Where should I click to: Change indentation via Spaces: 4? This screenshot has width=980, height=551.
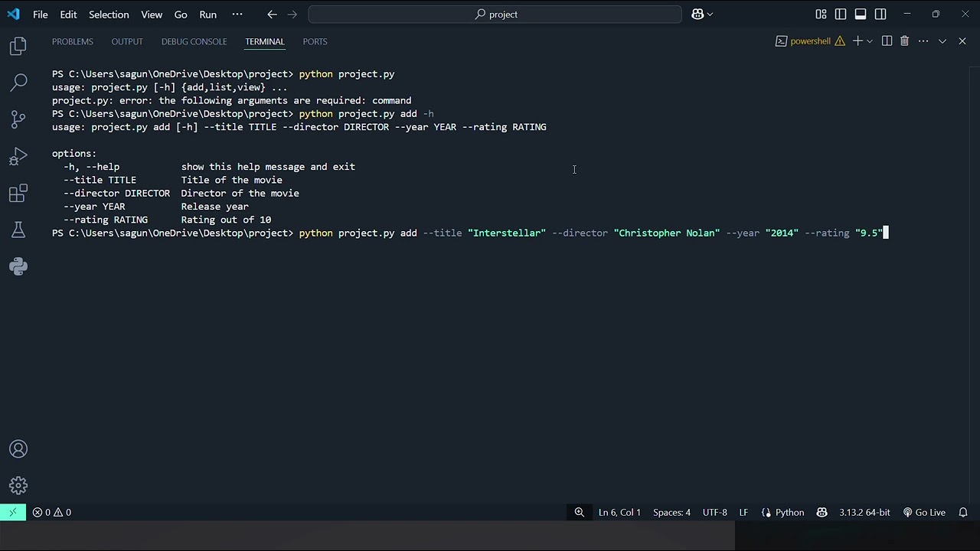click(x=671, y=512)
